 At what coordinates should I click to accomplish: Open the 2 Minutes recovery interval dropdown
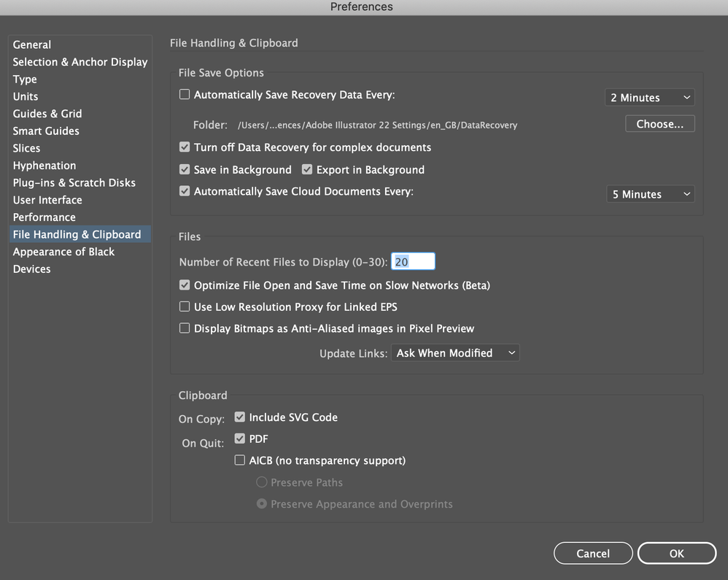pyautogui.click(x=649, y=98)
